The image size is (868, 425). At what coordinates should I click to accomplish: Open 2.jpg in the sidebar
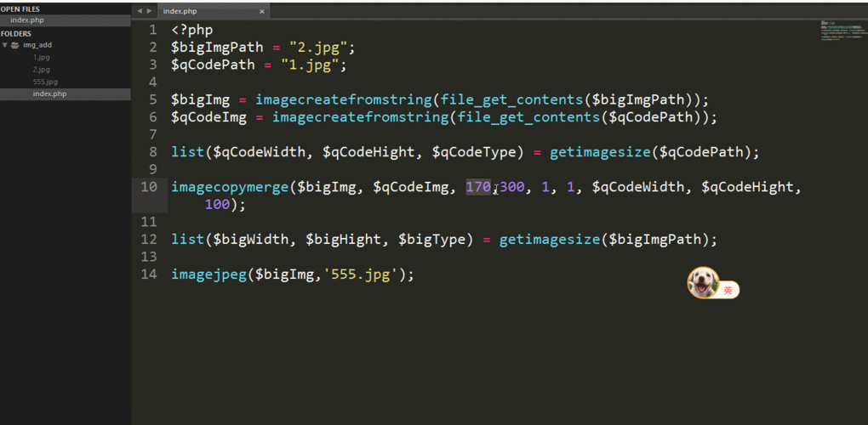click(41, 69)
